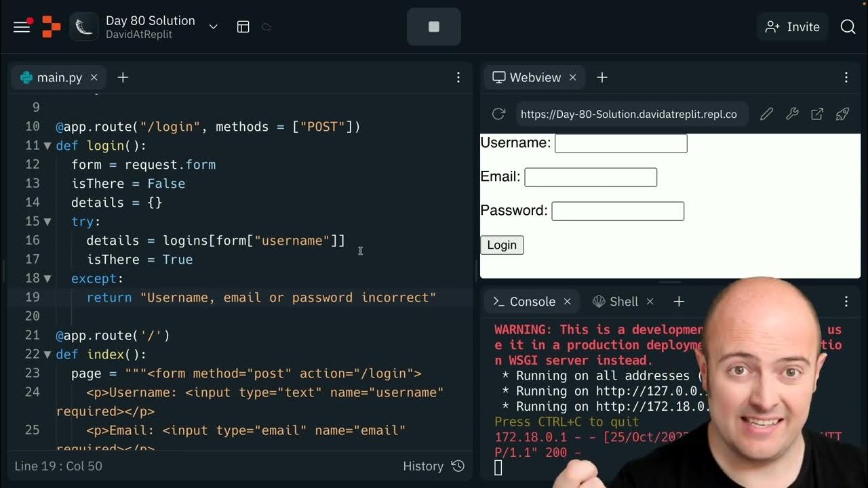
Task: Expand the Day 80 Solution dropdown
Action: 213,26
